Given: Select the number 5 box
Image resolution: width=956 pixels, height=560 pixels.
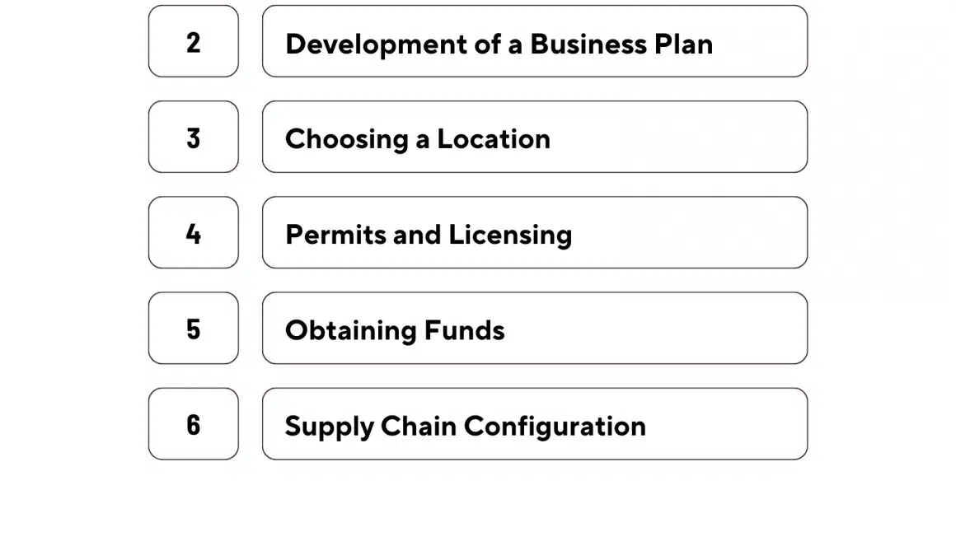Looking at the screenshot, I should tap(193, 329).
